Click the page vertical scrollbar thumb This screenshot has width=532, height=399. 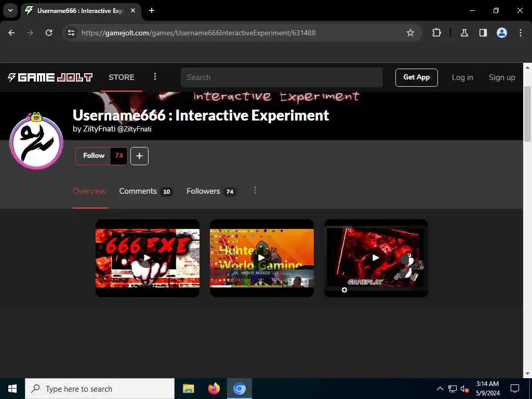528,114
